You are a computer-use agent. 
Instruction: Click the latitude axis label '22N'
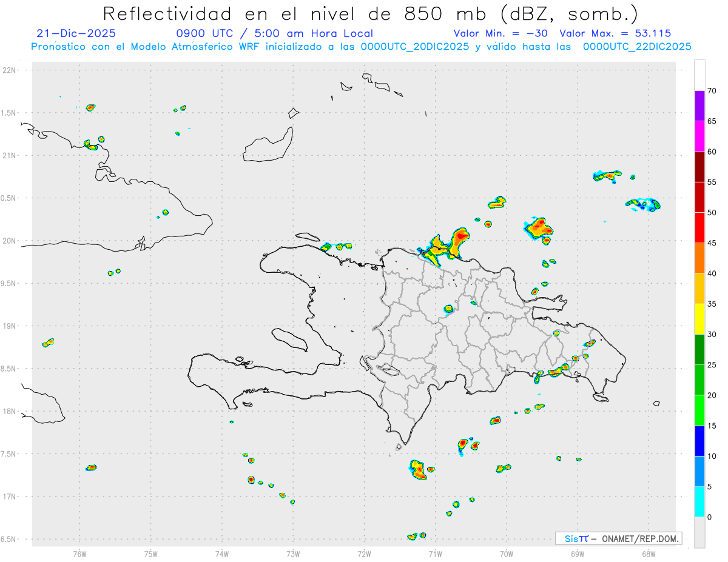(10, 70)
